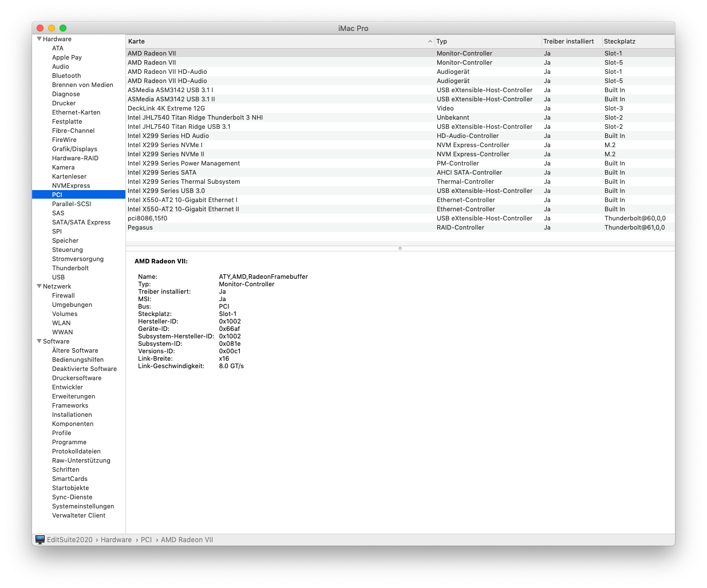Select Deaktivierte Software entry
Image resolution: width=707 pixels, height=588 pixels.
(x=84, y=369)
